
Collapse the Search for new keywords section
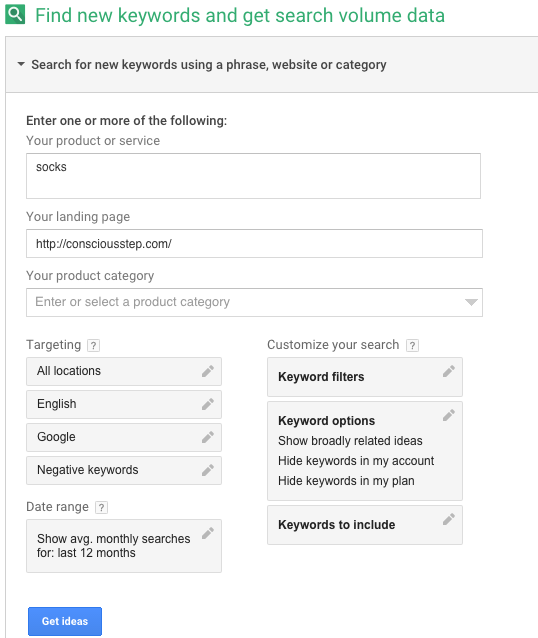tap(21, 64)
